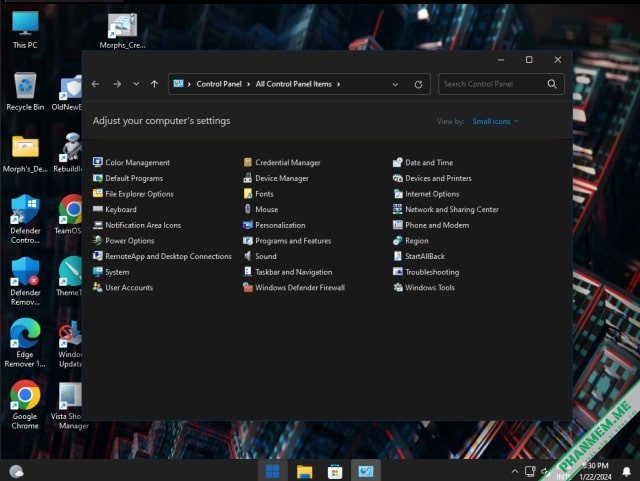Expand chevron after All Control Panel Items

pyautogui.click(x=338, y=84)
